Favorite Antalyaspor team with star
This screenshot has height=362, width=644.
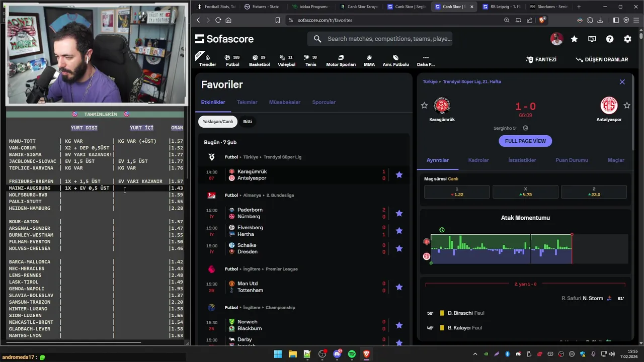[627, 105]
